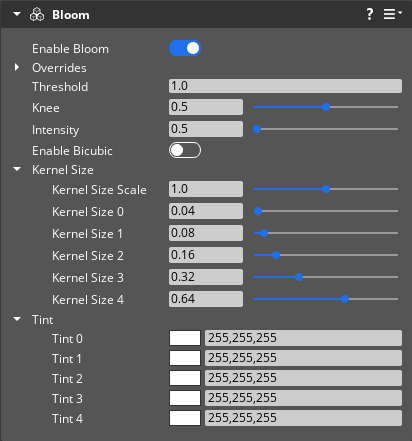This screenshot has height=441, width=412.
Task: Click the Kernel Size 1 value field
Action: click(206, 233)
